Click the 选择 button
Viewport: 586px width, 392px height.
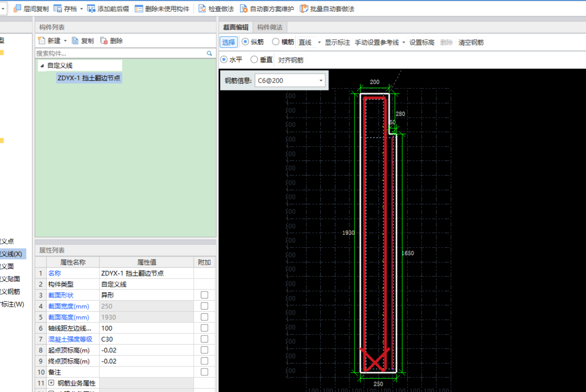tap(228, 42)
